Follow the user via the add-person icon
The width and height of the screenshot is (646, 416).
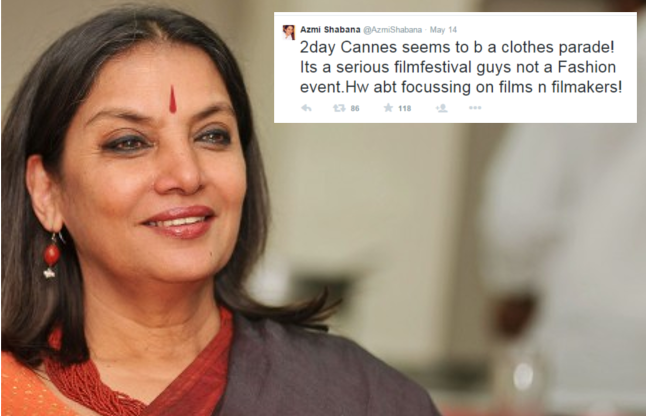442,108
